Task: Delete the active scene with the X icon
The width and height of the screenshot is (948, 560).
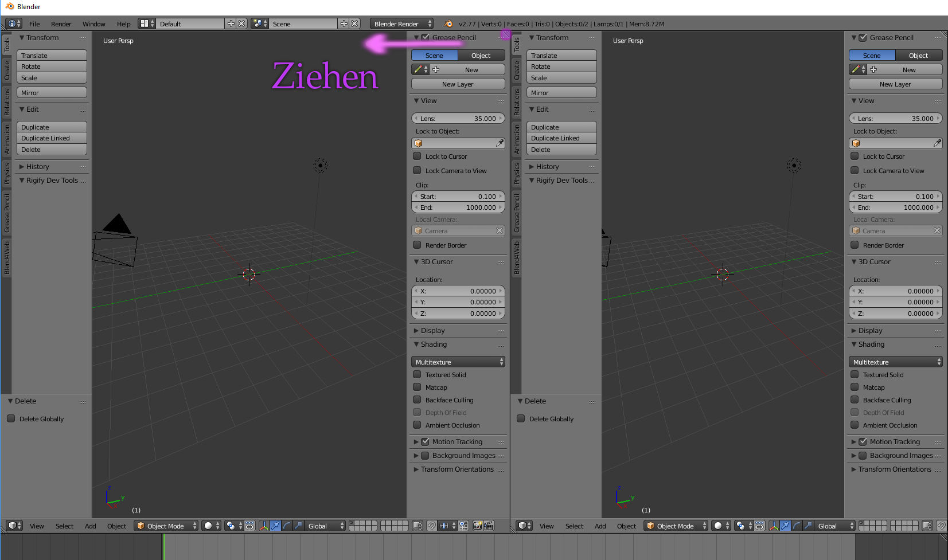Action: point(355,24)
